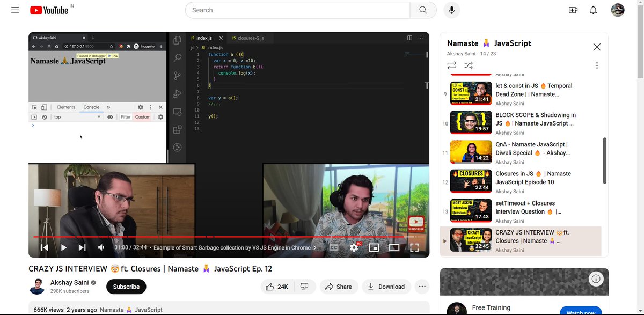Open 'Closures in JS' Episode 10 video

point(521,182)
